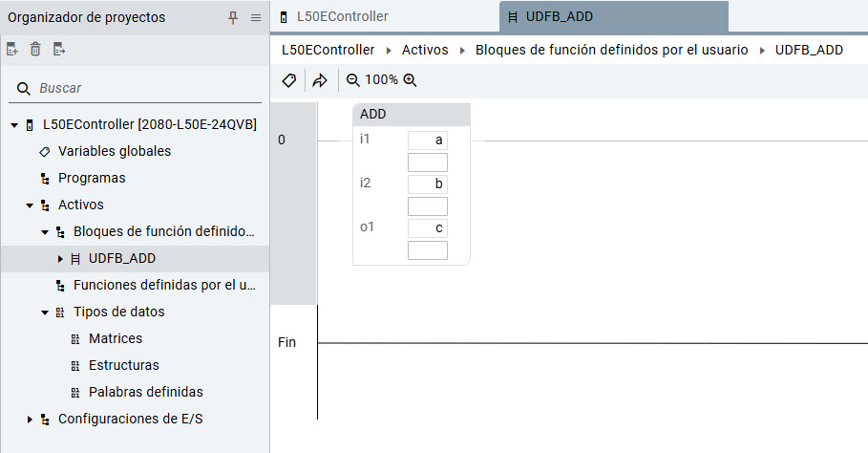Click the trash delete icon

pos(35,50)
